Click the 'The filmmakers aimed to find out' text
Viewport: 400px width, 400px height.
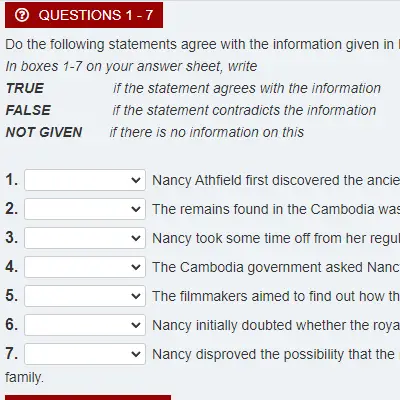coord(276,296)
